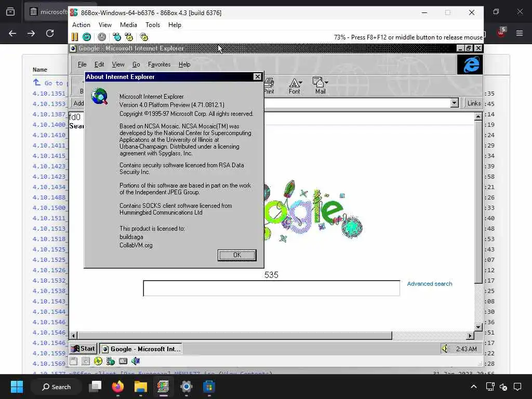Reload the page in the background browser
This screenshot has width=532, height=399.
50,33
